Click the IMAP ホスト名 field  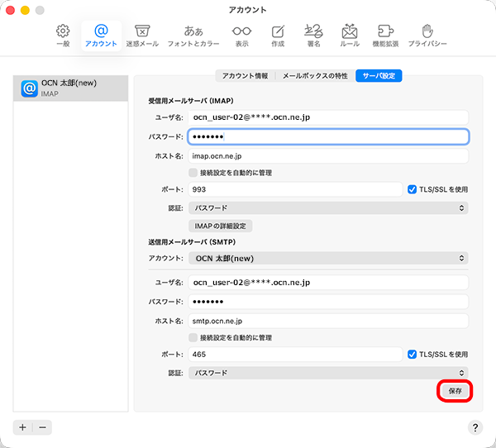point(328,155)
